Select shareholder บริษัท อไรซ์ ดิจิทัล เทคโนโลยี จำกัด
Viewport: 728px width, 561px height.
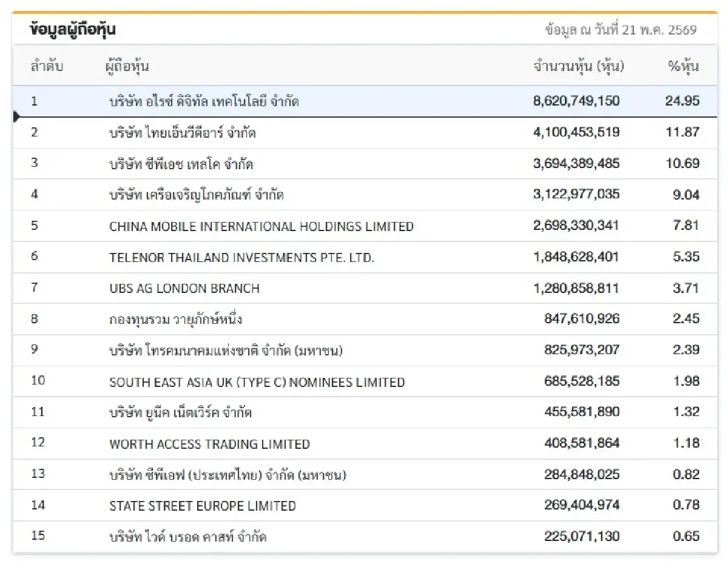tap(204, 101)
